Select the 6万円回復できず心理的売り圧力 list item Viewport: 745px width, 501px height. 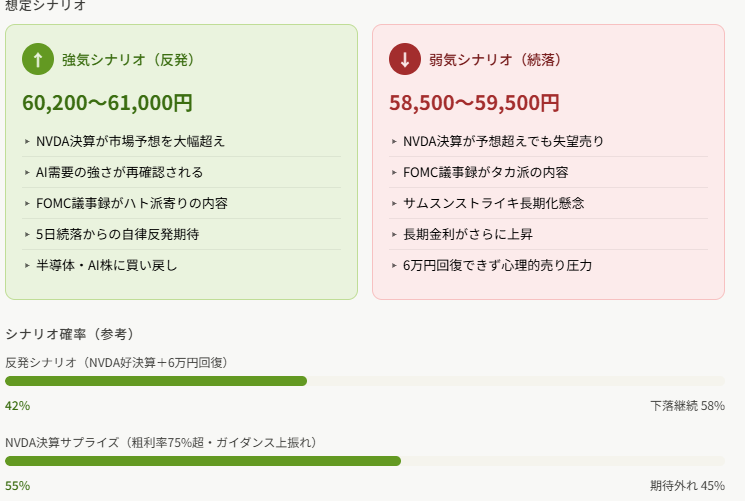548,265
